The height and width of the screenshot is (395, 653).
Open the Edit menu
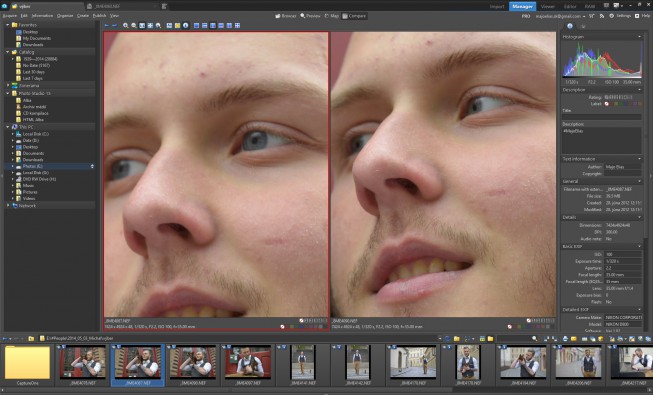[x=24, y=15]
